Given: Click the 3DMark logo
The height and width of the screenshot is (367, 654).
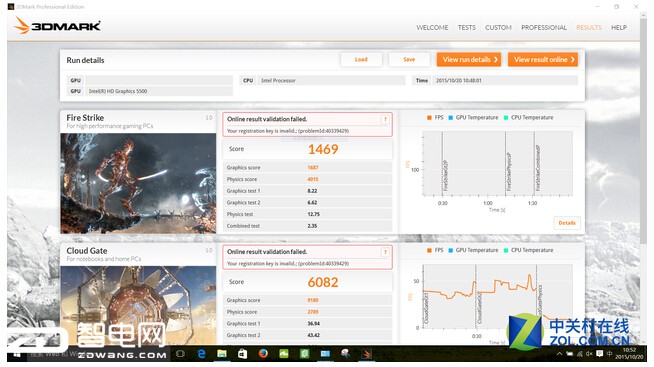Looking at the screenshot, I should click(57, 25).
